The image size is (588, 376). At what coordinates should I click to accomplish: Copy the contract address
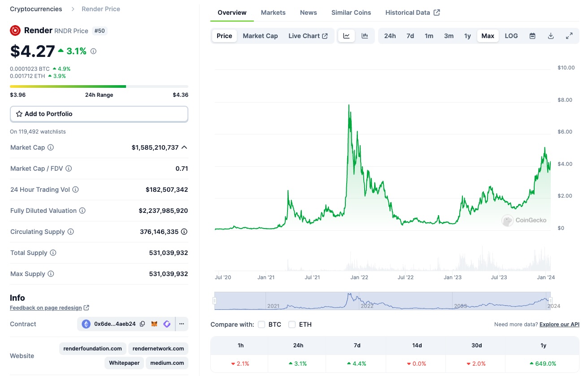[142, 324]
